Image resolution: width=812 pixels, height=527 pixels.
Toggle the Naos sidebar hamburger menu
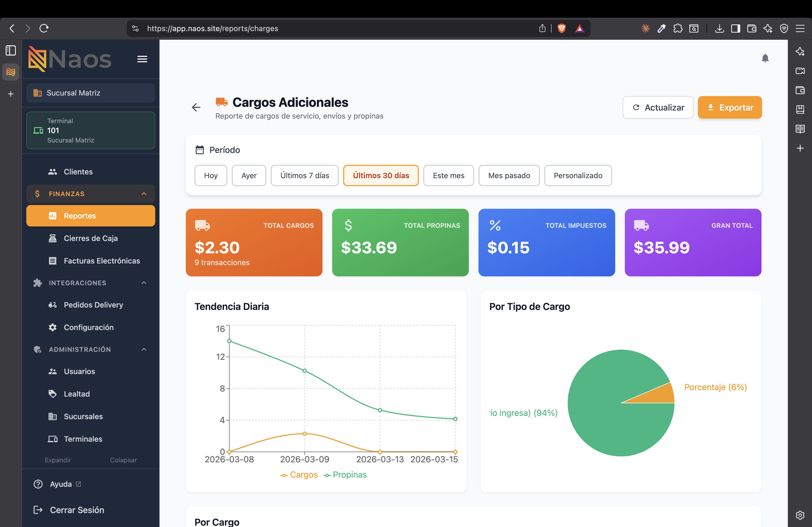[142, 59]
